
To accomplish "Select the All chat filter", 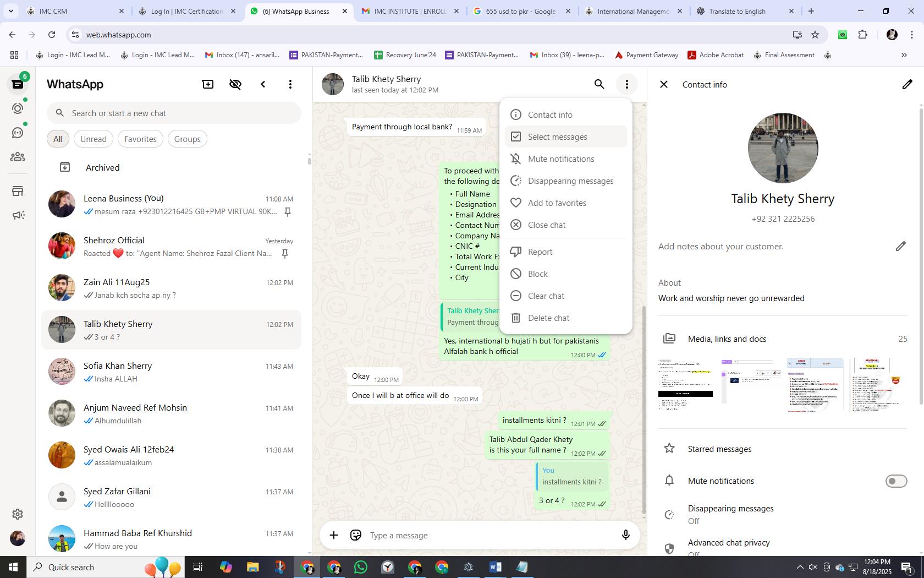I will [58, 139].
